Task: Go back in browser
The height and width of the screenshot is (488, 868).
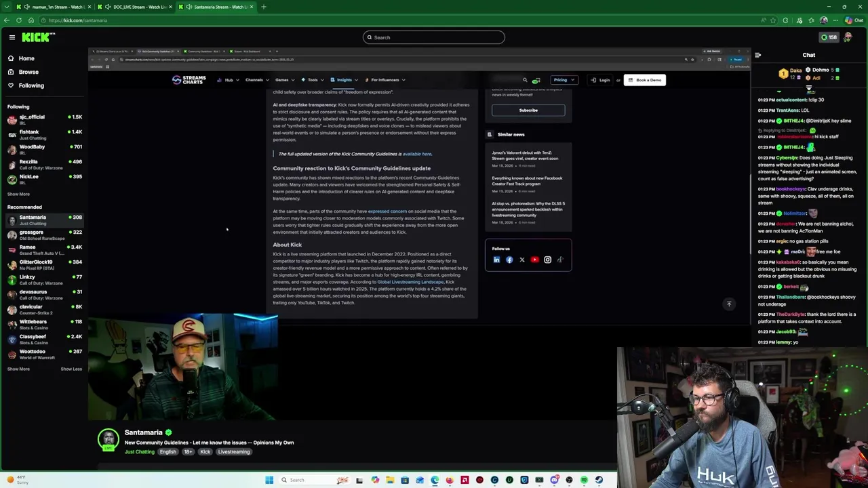Action: [7, 20]
